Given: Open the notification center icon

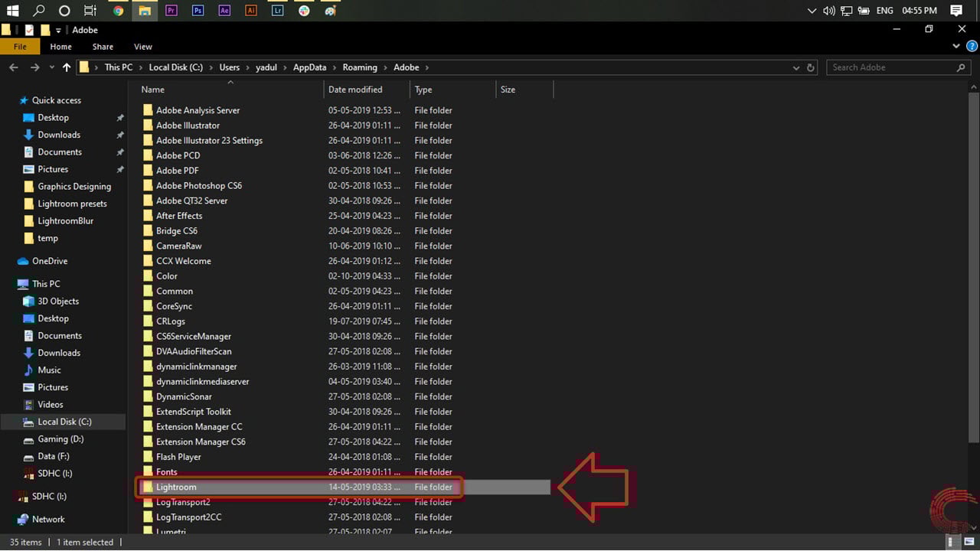Looking at the screenshot, I should 955,11.
